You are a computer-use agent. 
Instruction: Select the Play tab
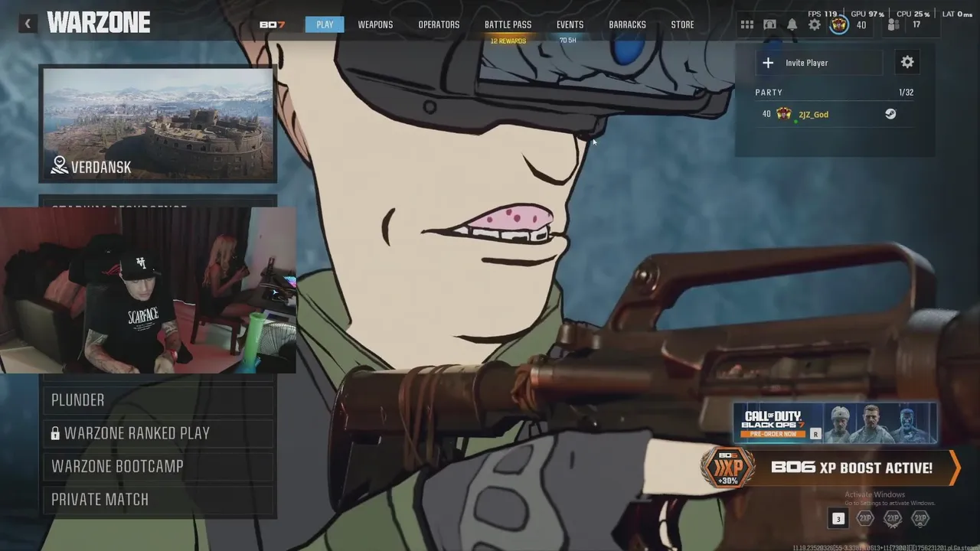pyautogui.click(x=325, y=24)
